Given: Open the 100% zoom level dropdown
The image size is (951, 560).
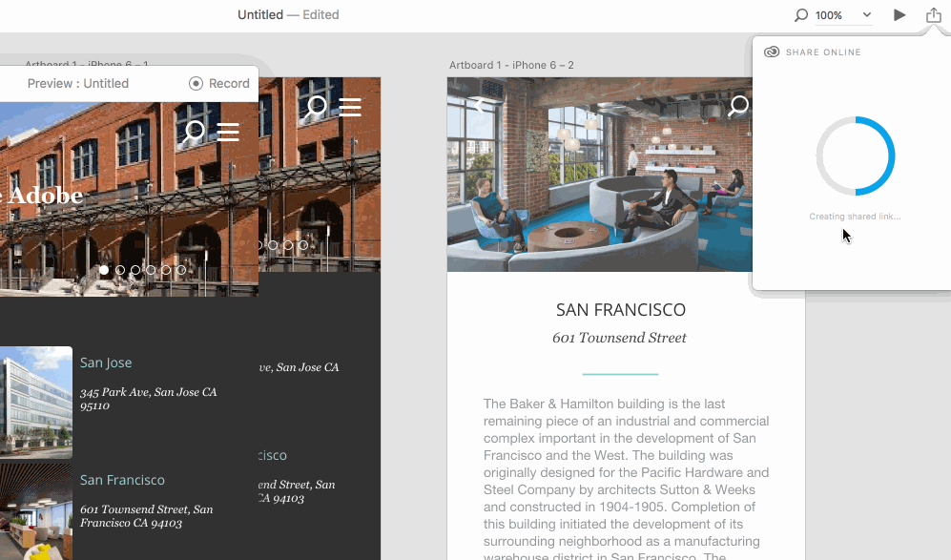Looking at the screenshot, I should [829, 15].
